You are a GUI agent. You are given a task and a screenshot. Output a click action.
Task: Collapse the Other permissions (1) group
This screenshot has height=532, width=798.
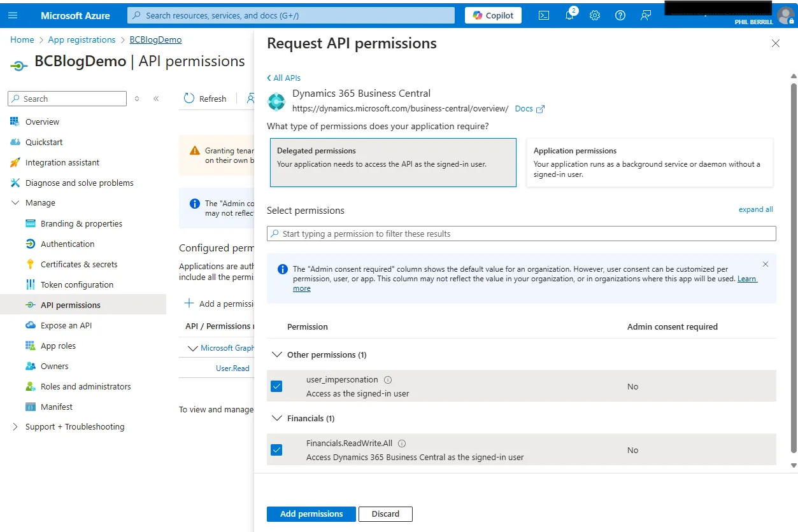tap(276, 354)
